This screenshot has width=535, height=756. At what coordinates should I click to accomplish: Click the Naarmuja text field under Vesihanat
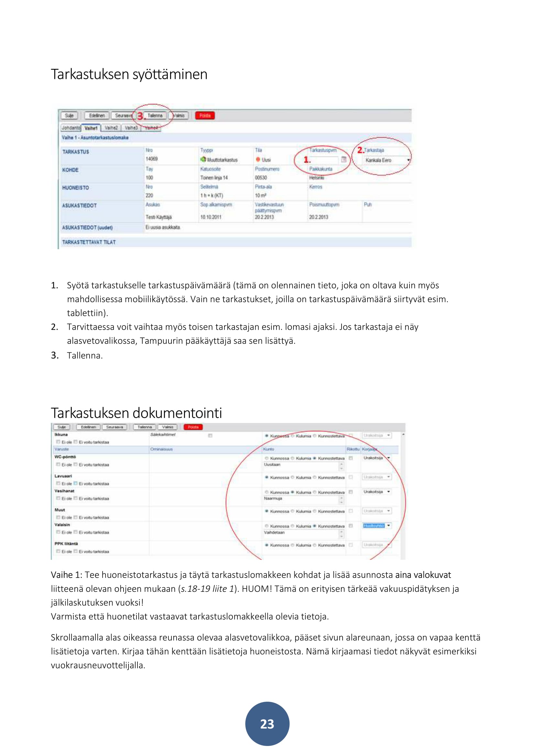tap(301, 499)
